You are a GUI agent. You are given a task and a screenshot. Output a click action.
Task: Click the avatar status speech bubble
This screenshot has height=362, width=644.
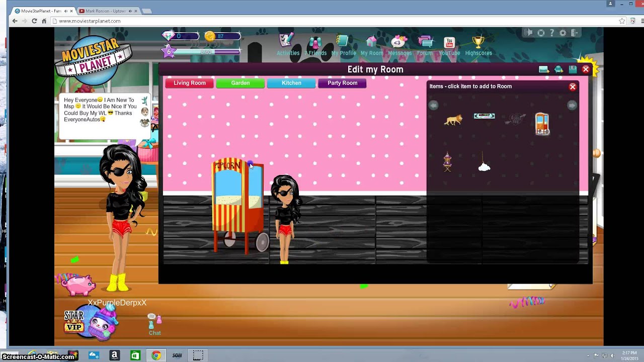tap(105, 116)
